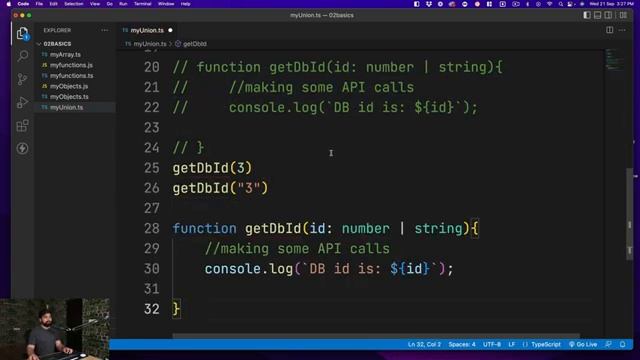Change UTF-8 file encoding
Viewport: 640px width, 360px height.
(492, 344)
